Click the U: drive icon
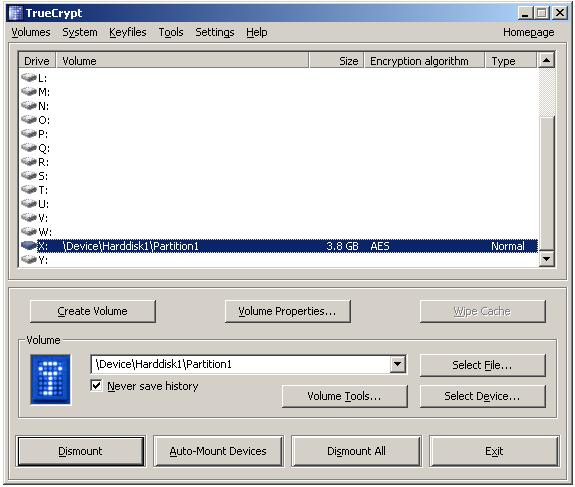The width and height of the screenshot is (575, 487). (29, 203)
